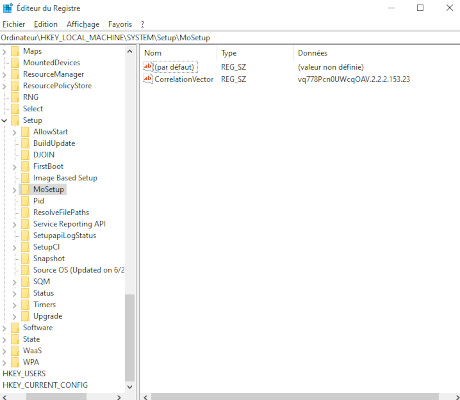Expand the SetupCI key
Viewport: 460px width, 400px height.
pos(14,248)
